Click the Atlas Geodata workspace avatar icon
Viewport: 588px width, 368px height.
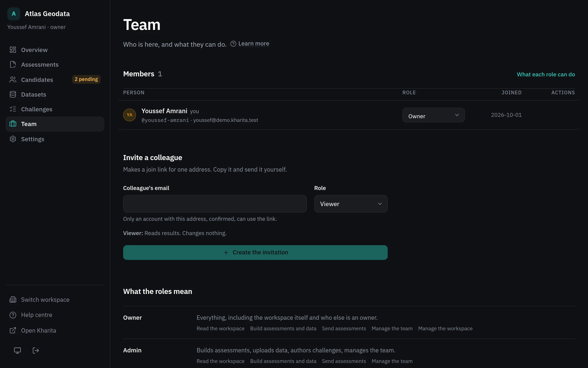coord(14,14)
